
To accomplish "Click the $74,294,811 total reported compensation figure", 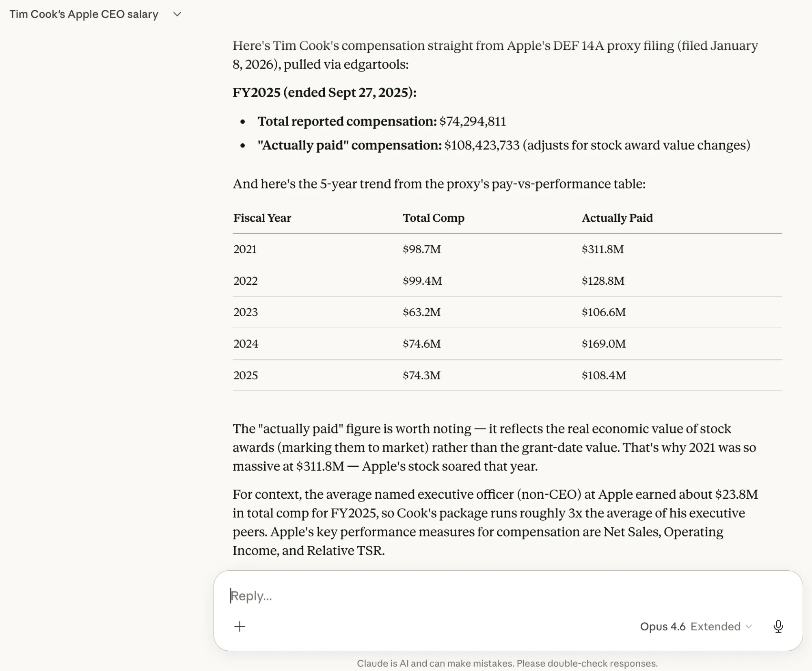I will tap(473, 121).
